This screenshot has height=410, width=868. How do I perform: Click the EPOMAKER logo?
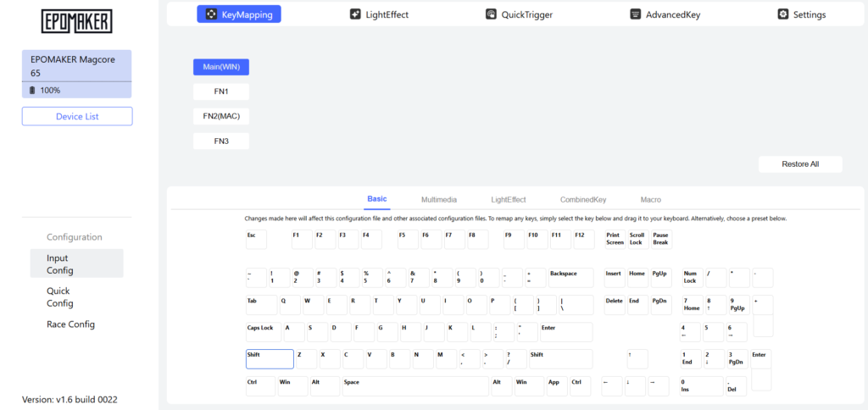click(76, 22)
